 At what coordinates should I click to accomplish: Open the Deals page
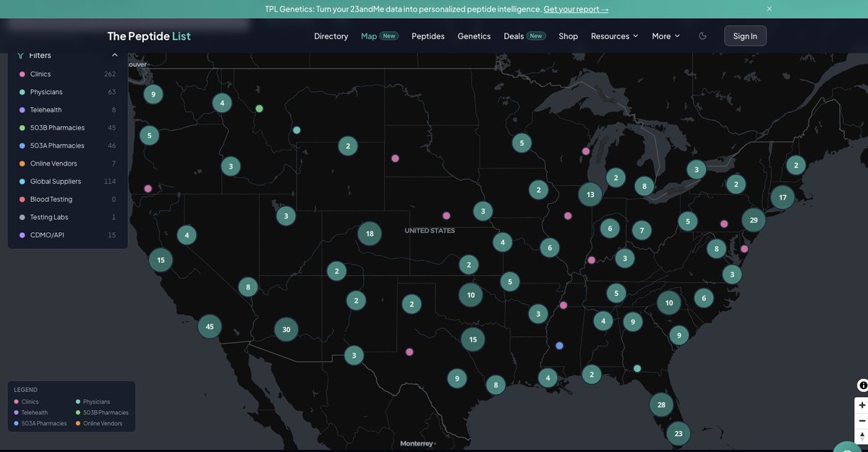(524, 36)
